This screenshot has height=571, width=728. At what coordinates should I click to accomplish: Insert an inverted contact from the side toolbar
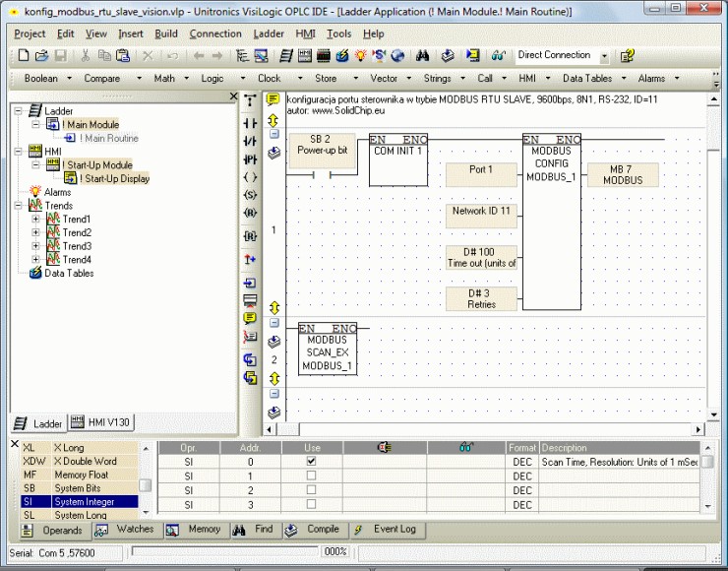(x=250, y=141)
